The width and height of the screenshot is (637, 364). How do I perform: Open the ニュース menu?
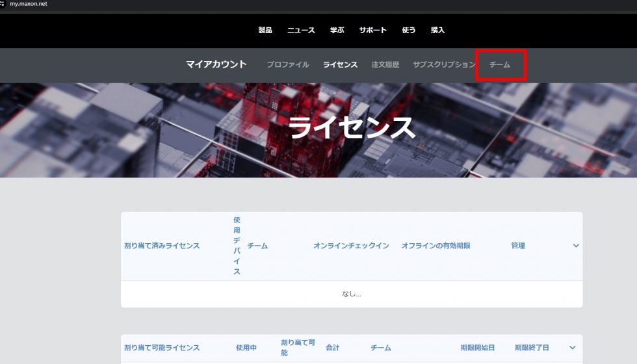301,30
